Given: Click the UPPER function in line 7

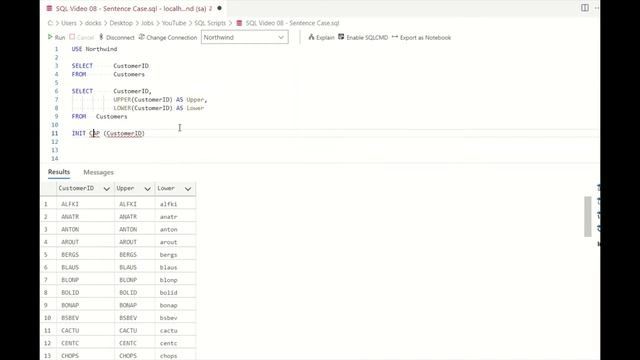Looking at the screenshot, I should [x=122, y=100].
